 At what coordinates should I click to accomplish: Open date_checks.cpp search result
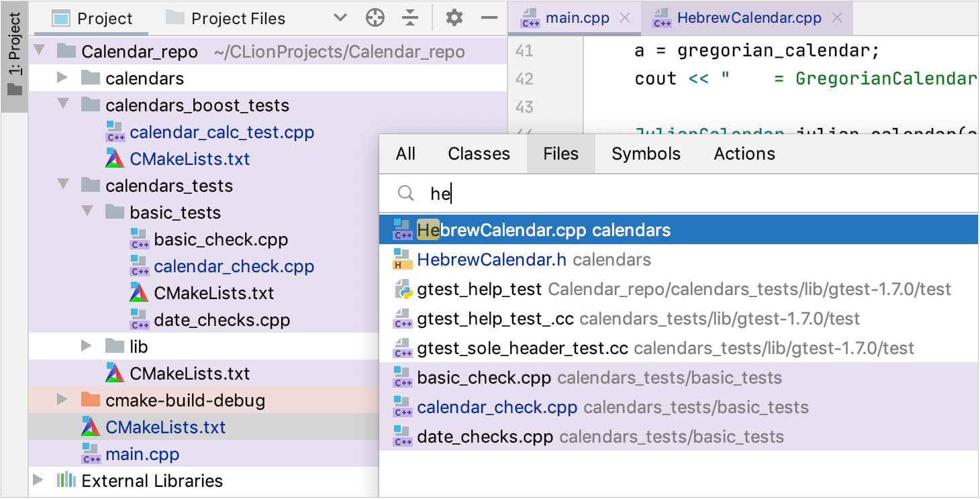(x=679, y=437)
